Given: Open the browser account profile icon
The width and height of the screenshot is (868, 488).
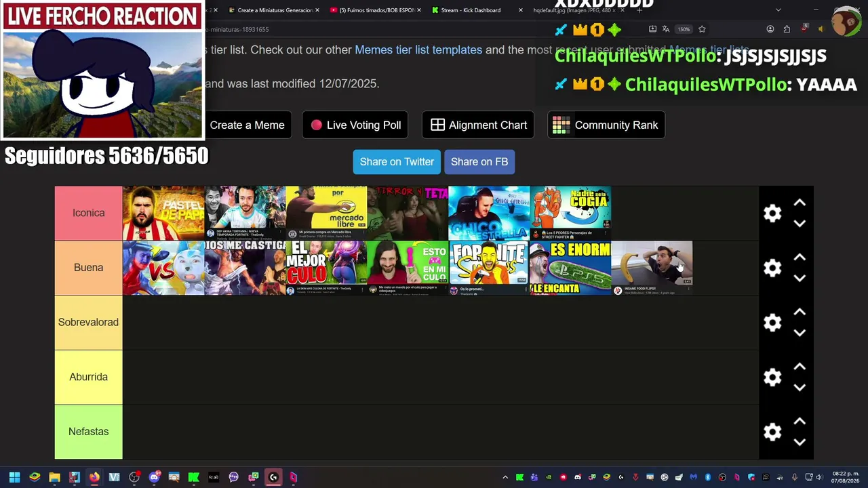Looking at the screenshot, I should tap(770, 29).
